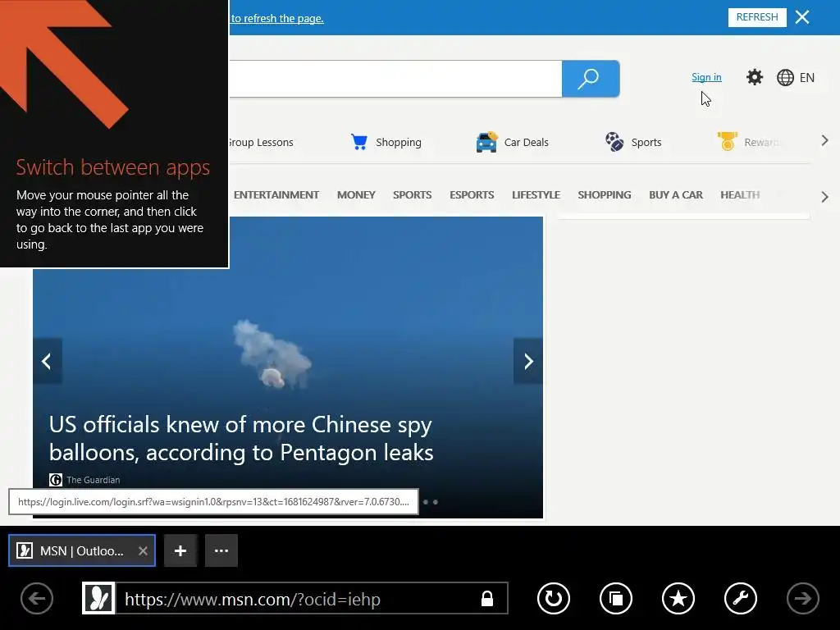This screenshot has width=840, height=630.
Task: Go to next news slide arrow
Action: tap(528, 361)
